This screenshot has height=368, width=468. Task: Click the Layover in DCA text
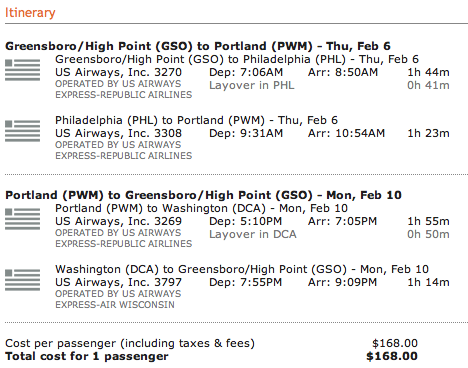tap(253, 234)
